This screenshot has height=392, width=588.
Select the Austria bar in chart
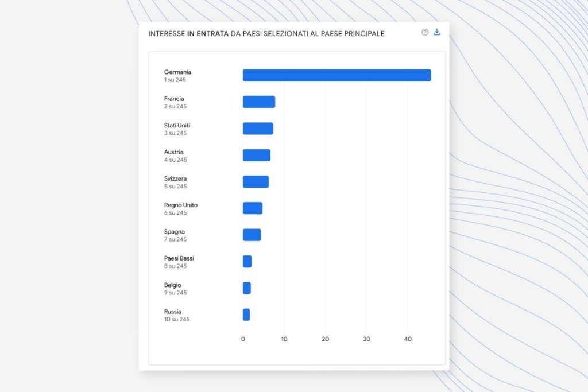click(x=257, y=155)
